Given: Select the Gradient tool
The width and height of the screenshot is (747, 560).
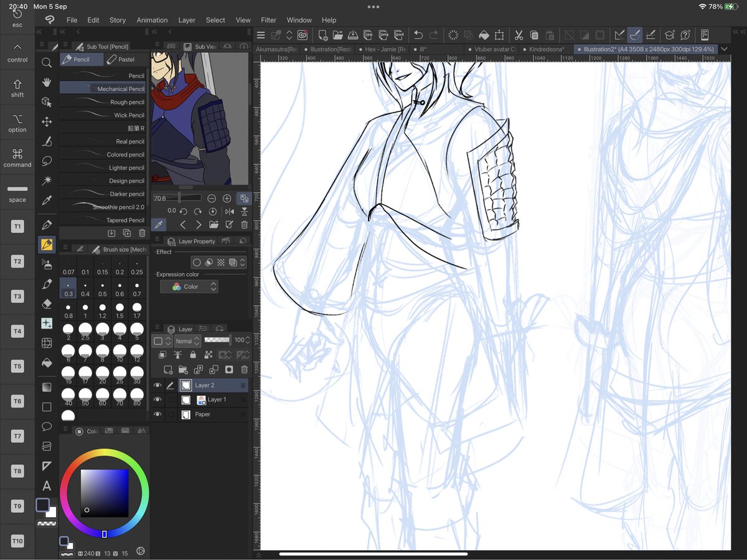Looking at the screenshot, I should click(47, 387).
